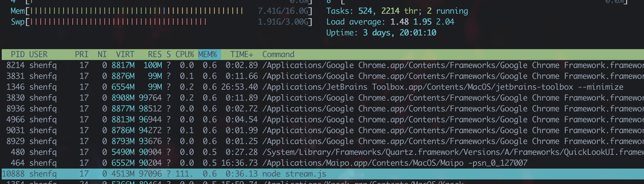644x184 pixels.
Task: Select process row with PID 8929
Action: click(323, 141)
